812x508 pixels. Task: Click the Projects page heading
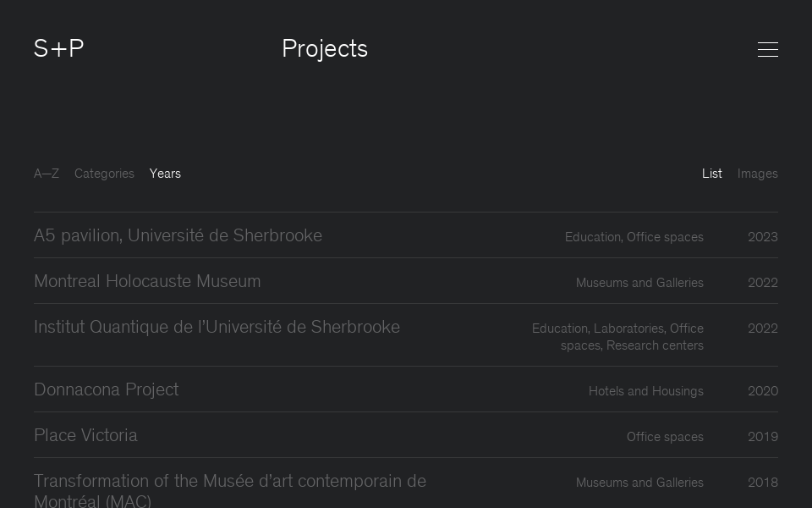click(324, 49)
